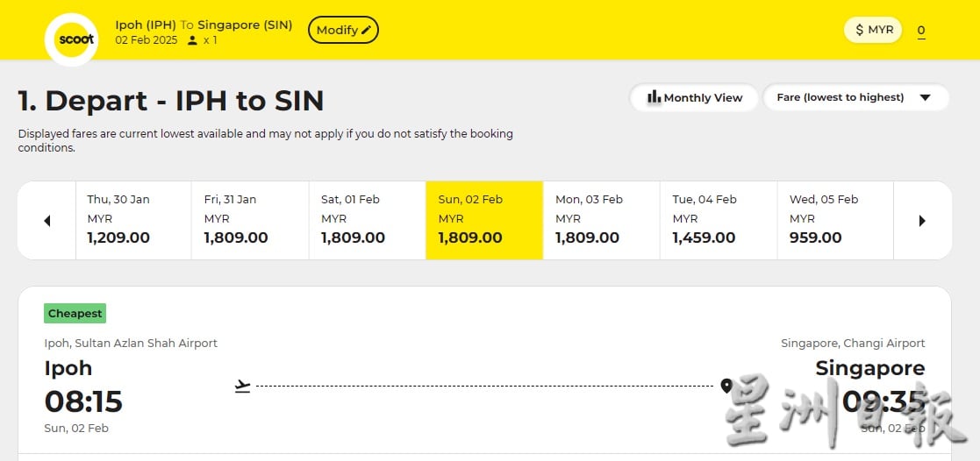This screenshot has height=461, width=980.
Task: Click the pencil edit icon beside Modify
Action: point(366,30)
